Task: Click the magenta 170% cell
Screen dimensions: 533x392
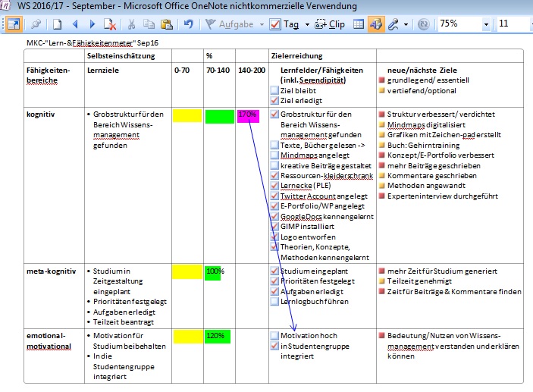Action: 248,116
